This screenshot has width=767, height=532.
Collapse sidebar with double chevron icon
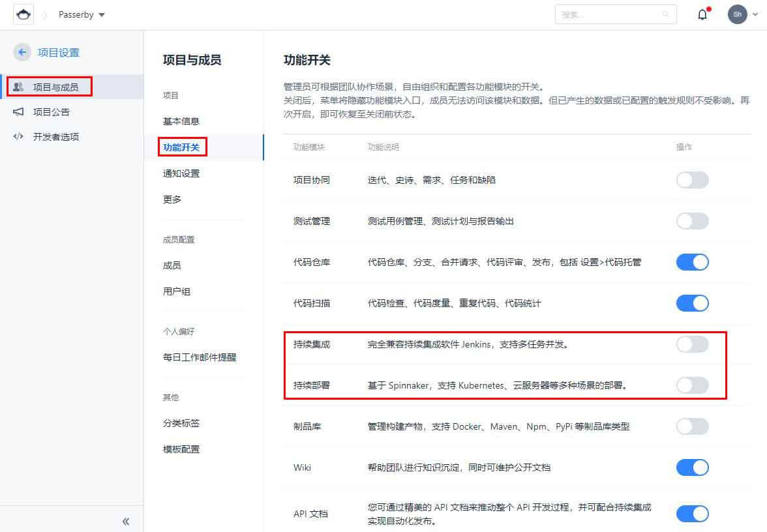point(126,521)
